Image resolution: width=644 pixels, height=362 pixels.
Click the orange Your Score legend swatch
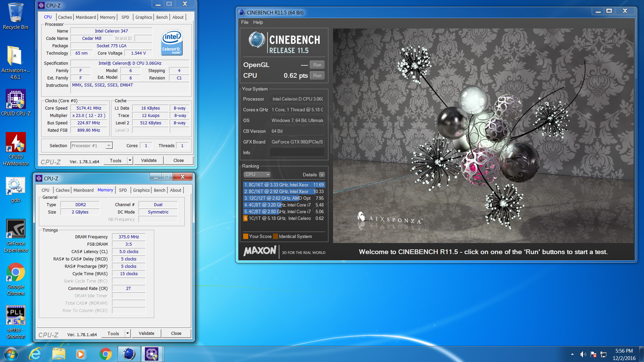click(x=246, y=236)
